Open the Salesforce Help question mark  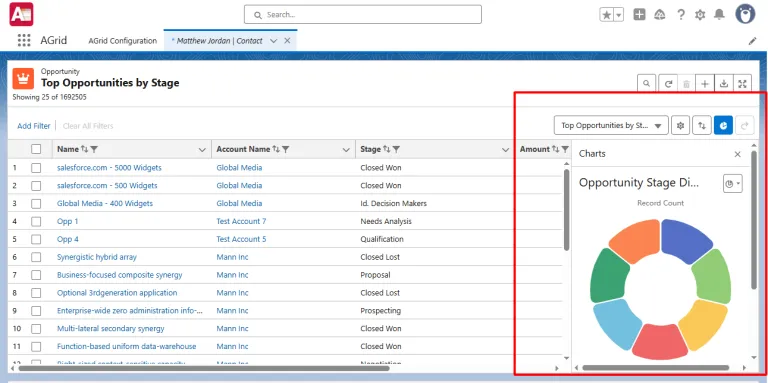681,15
